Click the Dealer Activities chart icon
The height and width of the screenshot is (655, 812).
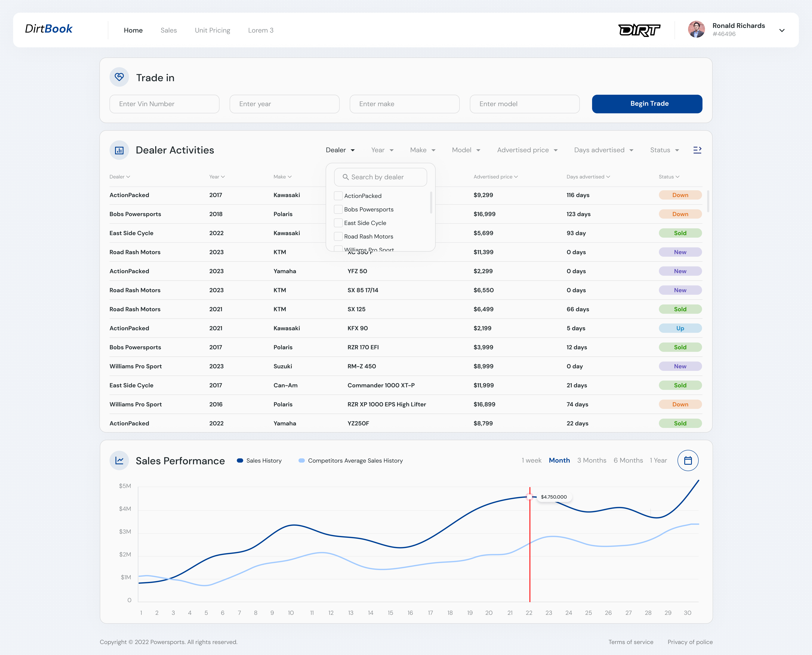tap(119, 150)
